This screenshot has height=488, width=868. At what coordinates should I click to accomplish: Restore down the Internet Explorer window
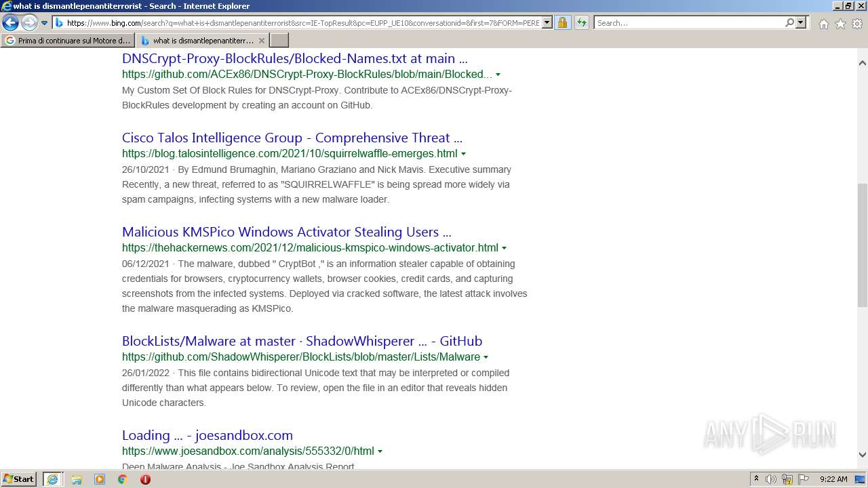(x=848, y=5)
